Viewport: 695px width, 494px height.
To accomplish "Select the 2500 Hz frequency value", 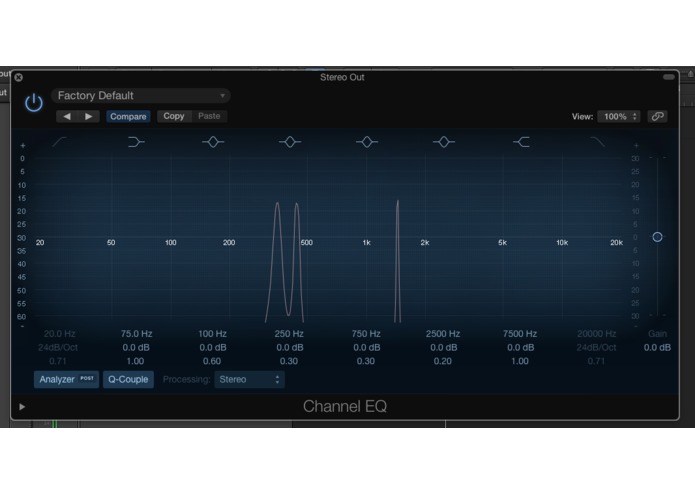I will (443, 334).
